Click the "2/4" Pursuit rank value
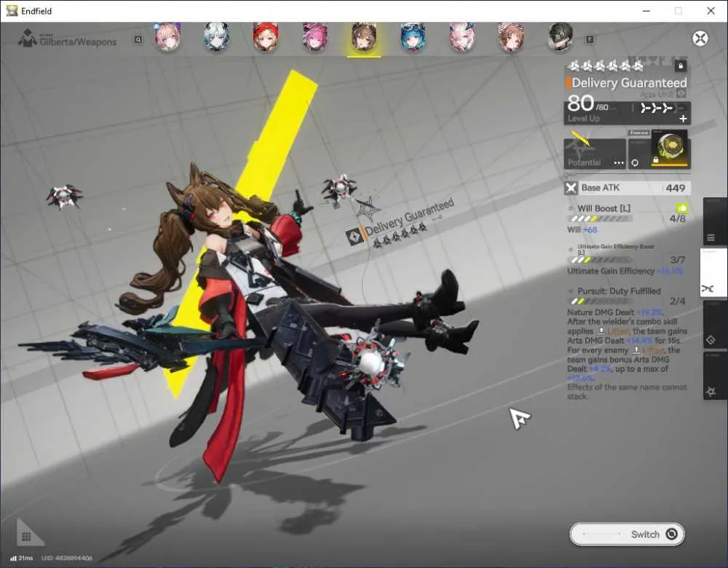This screenshot has height=568, width=728. 677,301
